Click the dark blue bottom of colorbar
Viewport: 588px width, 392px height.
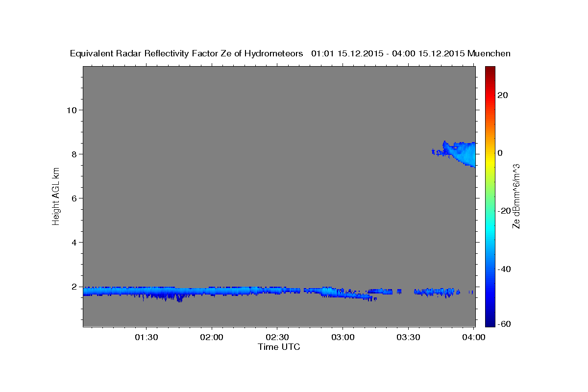click(x=490, y=322)
